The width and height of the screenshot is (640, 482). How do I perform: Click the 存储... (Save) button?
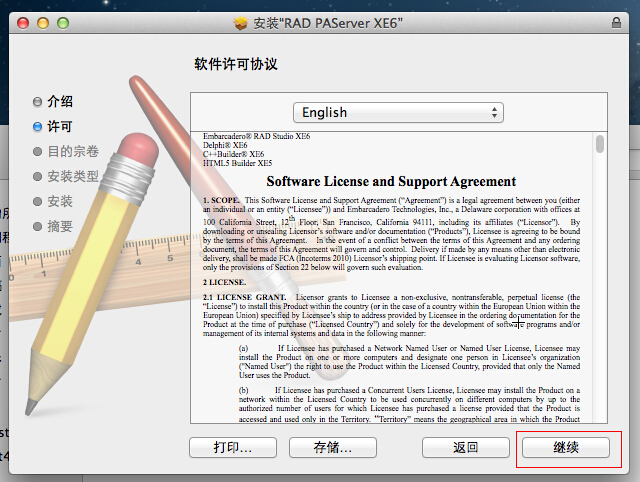(333, 448)
